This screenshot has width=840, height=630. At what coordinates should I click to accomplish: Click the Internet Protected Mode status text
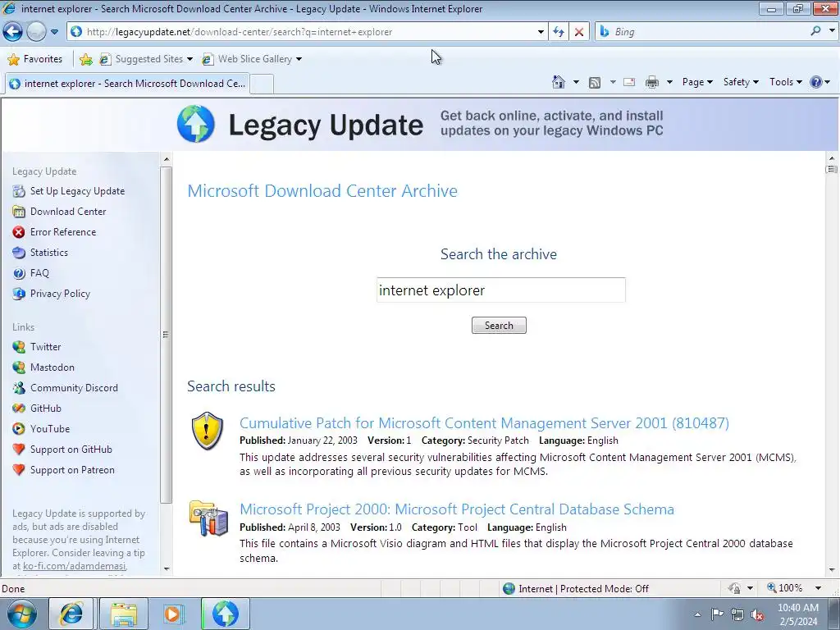click(x=583, y=589)
